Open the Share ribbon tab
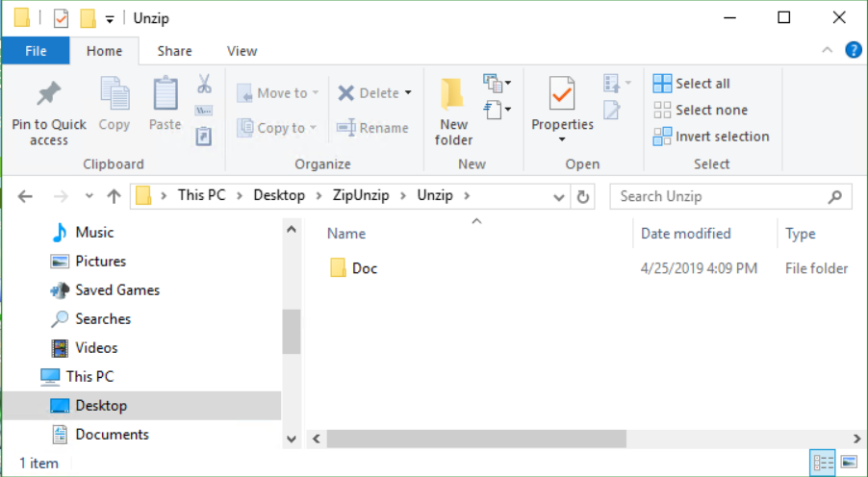This screenshot has width=868, height=477. coord(174,51)
